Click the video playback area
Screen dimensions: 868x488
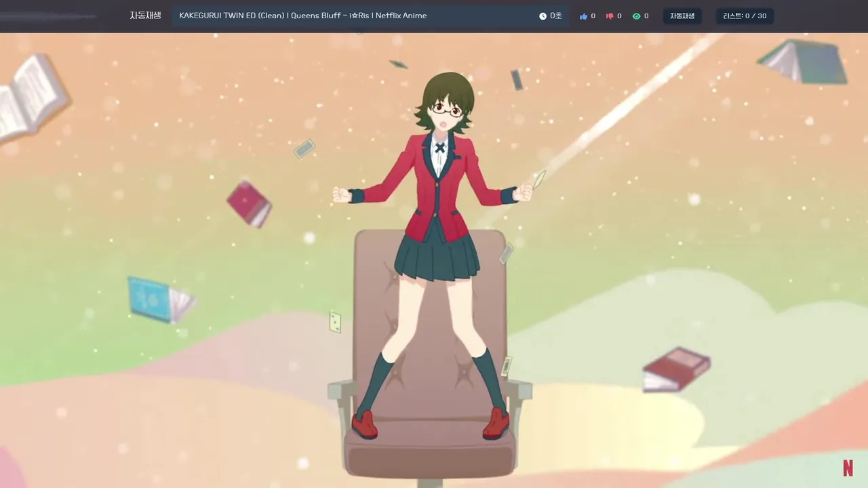[434, 260]
